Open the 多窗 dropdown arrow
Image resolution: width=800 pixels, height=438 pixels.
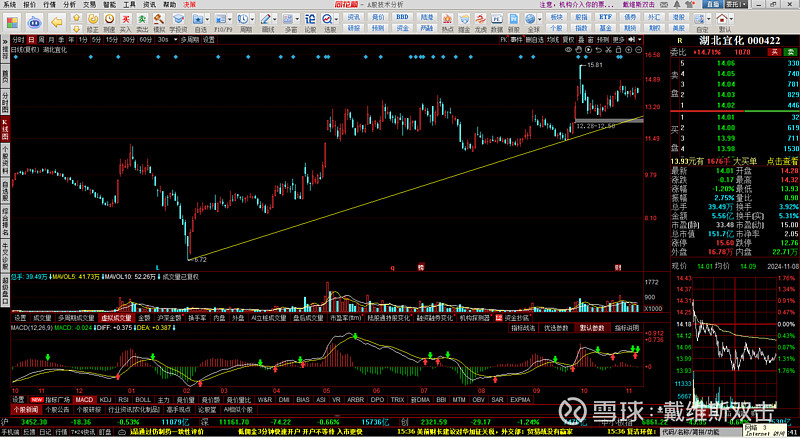pos(297,19)
